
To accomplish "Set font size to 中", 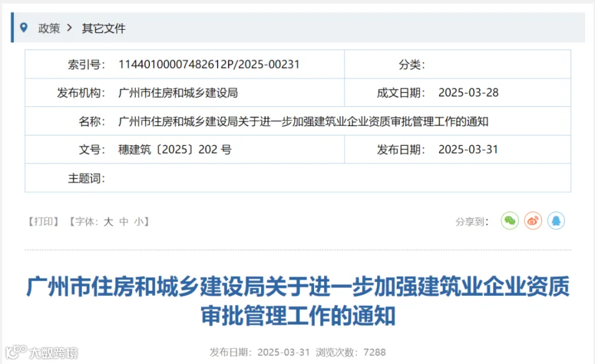I will (x=124, y=221).
